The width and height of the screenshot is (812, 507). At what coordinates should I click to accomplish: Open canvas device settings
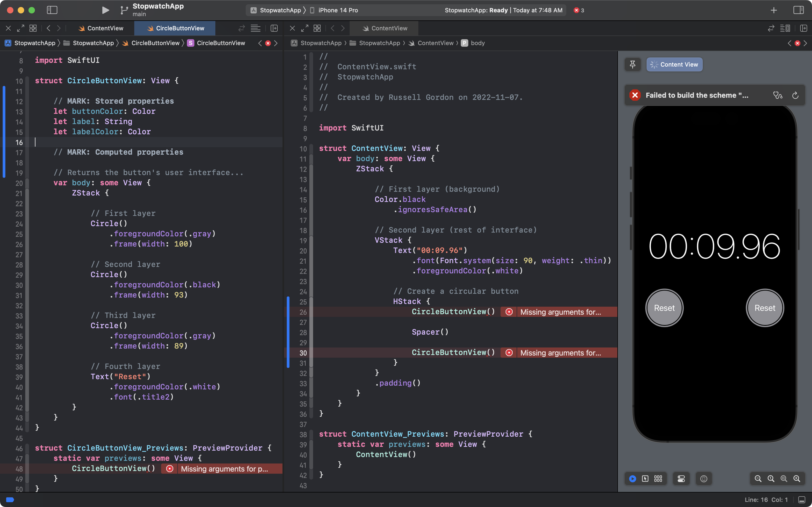[x=681, y=479]
